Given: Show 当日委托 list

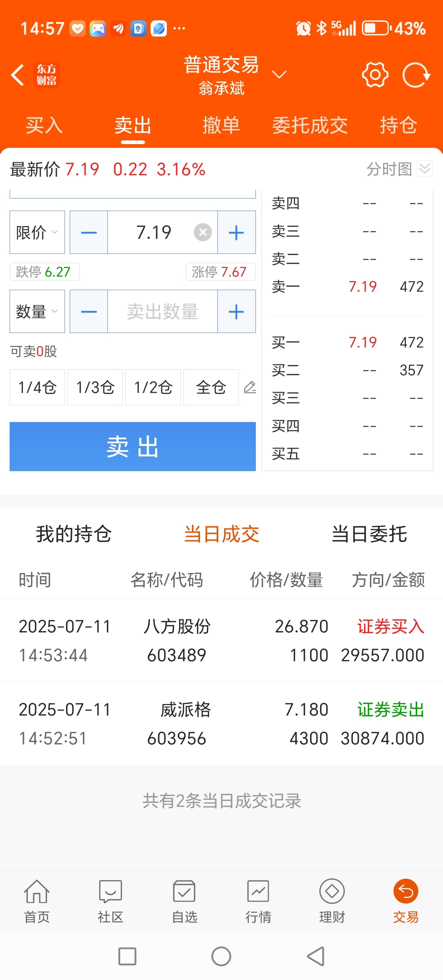Looking at the screenshot, I should [x=369, y=533].
